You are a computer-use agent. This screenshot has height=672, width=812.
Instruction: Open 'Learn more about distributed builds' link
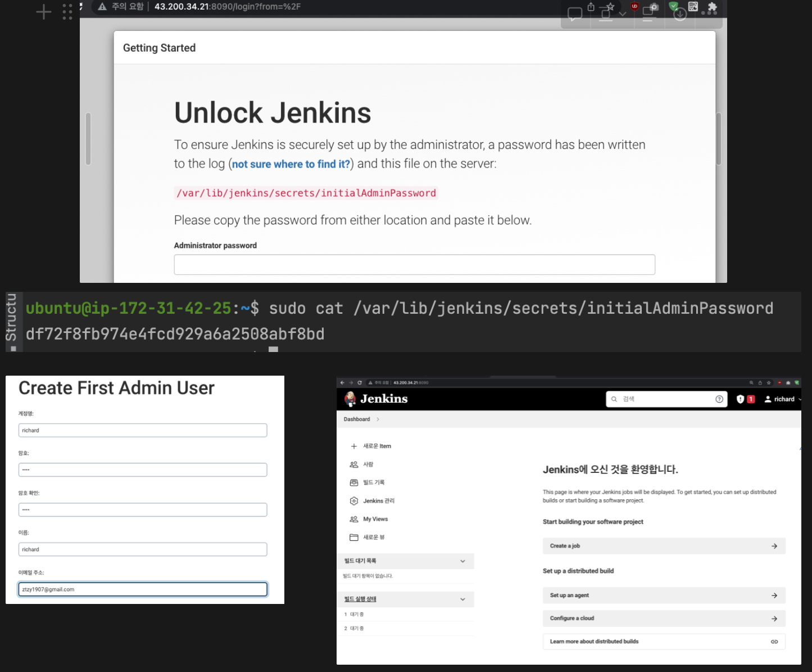(664, 641)
